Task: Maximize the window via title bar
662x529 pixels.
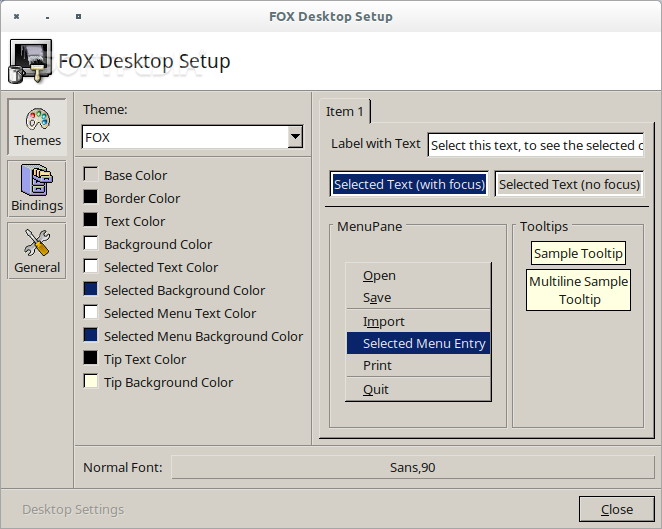Action: tap(79, 17)
